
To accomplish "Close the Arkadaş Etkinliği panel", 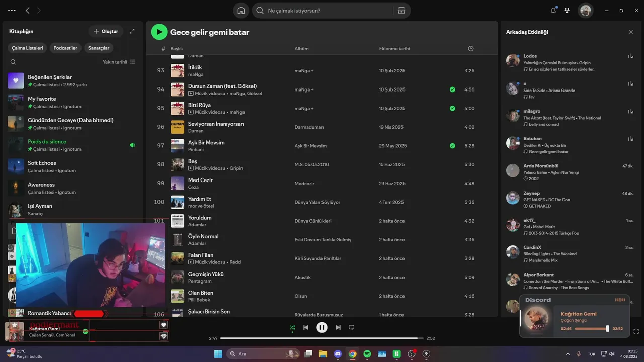I will tap(631, 32).
